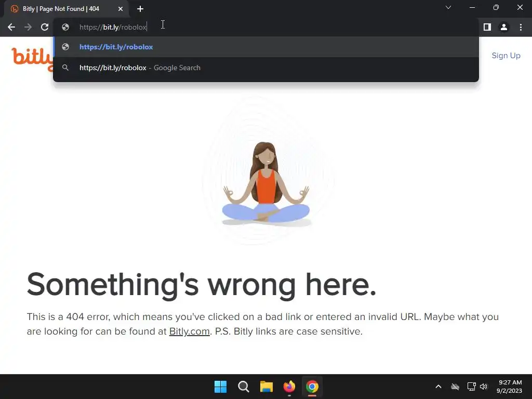This screenshot has height=399, width=532.
Task: Click the magnifier icon on the Google Search suggestion
Action: (x=65, y=68)
